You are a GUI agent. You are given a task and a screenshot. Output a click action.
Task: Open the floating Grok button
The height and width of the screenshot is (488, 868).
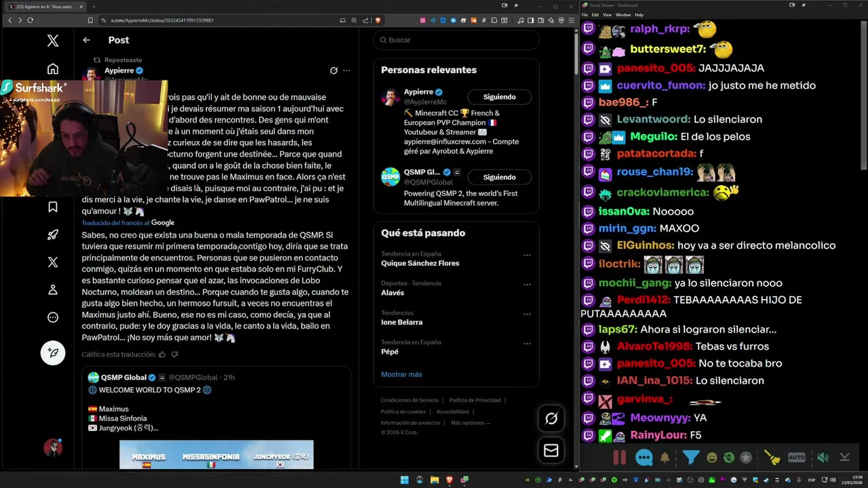point(551,418)
